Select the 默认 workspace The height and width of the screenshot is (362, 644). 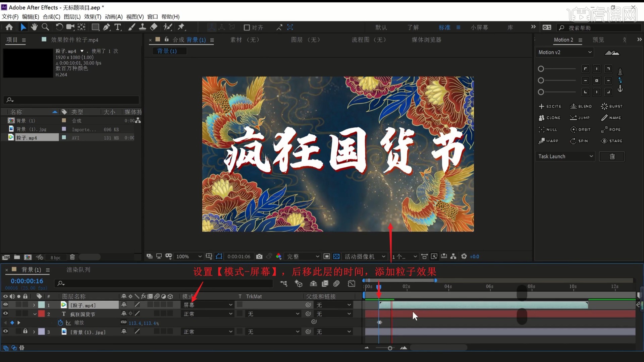[x=381, y=27]
